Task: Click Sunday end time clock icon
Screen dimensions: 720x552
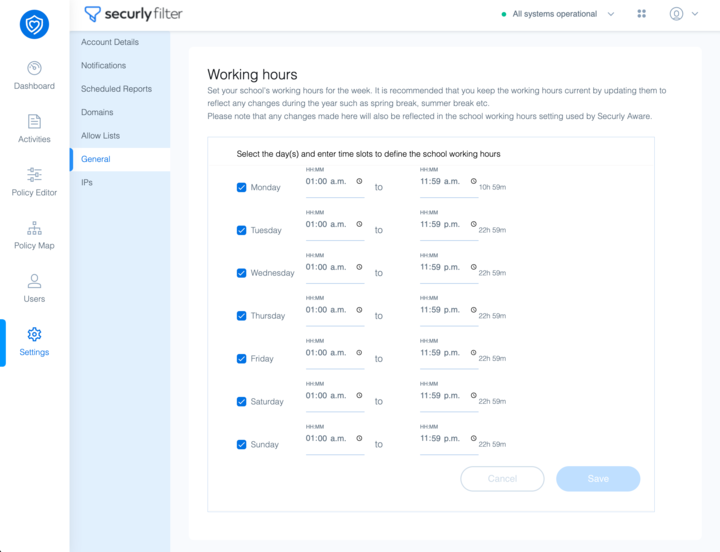Action: [x=473, y=438]
